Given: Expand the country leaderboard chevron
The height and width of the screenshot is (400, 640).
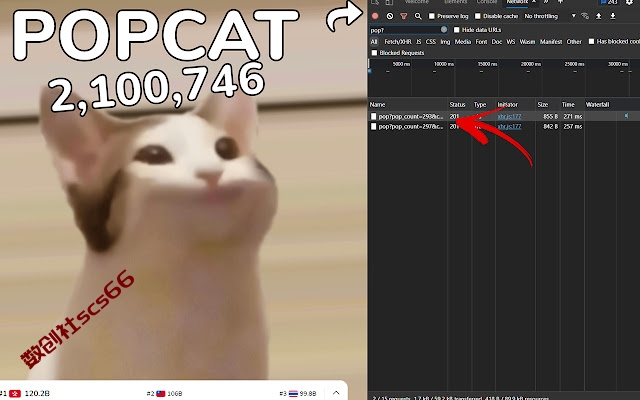Looking at the screenshot, I should (x=336, y=393).
